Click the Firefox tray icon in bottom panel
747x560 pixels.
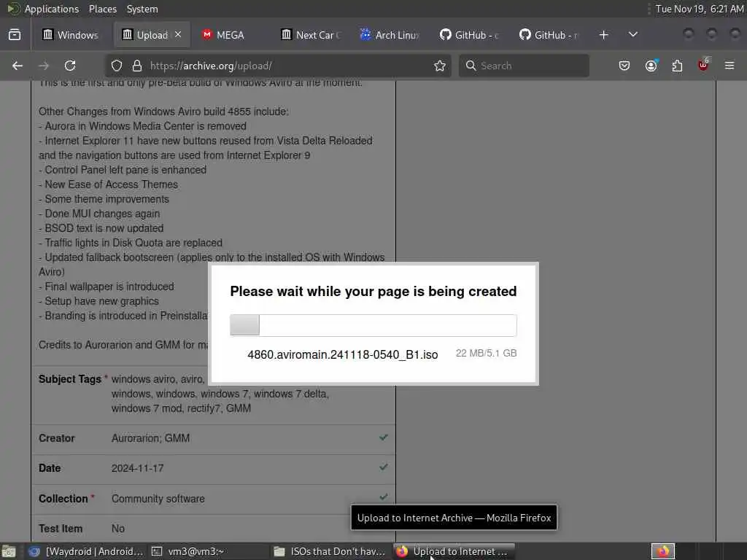(x=663, y=551)
